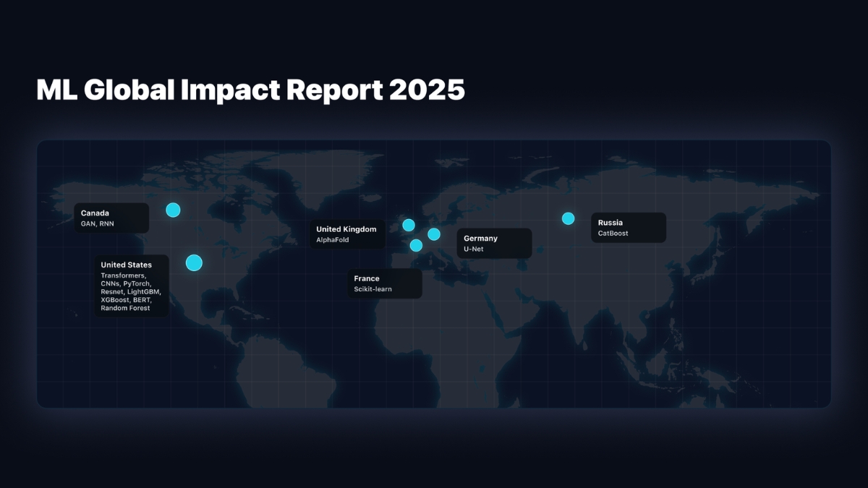
Task: Click the Russia map marker
Action: pyautogui.click(x=569, y=218)
